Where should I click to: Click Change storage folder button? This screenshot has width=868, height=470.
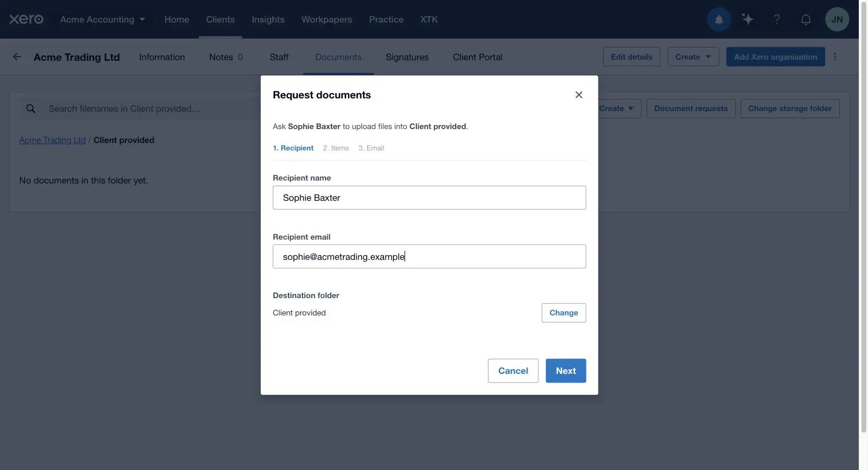[x=790, y=108]
